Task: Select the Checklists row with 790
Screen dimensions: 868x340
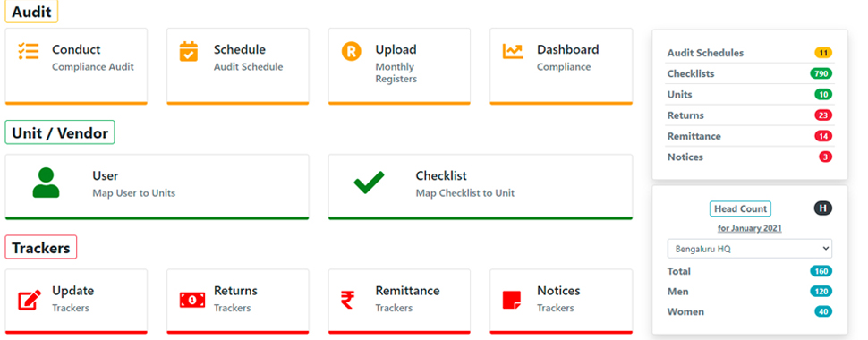Action: [750, 73]
